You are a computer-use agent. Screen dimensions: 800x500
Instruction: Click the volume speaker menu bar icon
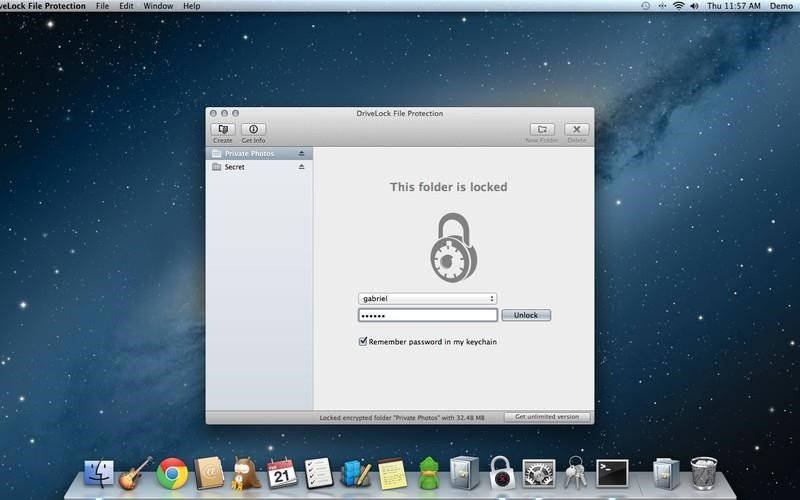coord(694,6)
